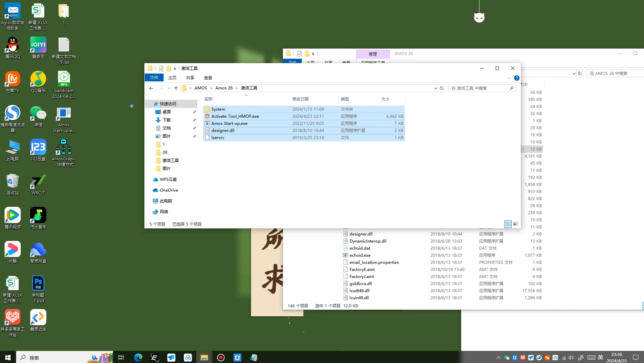
Task: Click the Bandicam record icon on taskbar
Action: [221, 357]
